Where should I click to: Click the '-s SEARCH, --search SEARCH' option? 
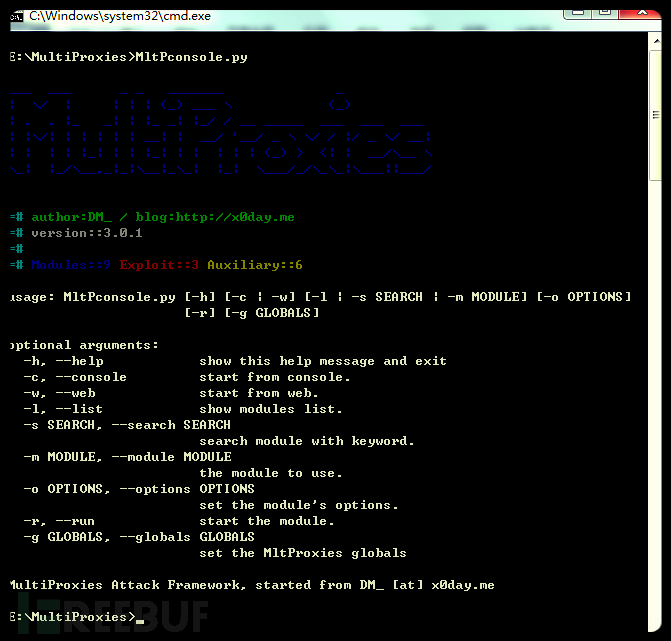[127, 425]
